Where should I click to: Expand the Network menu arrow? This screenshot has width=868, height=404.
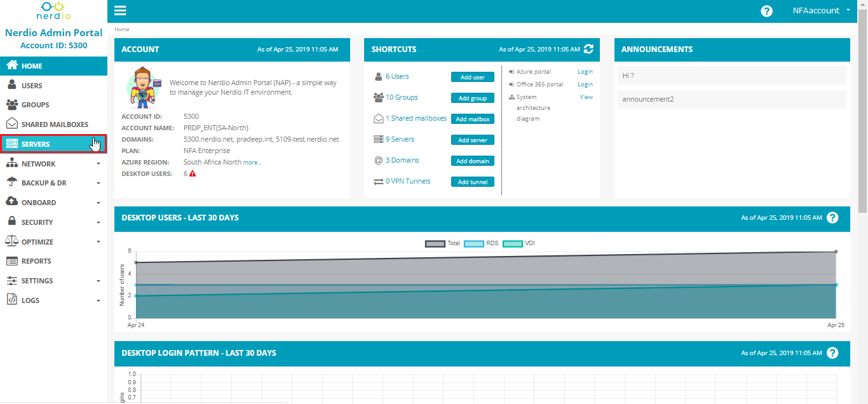[98, 164]
